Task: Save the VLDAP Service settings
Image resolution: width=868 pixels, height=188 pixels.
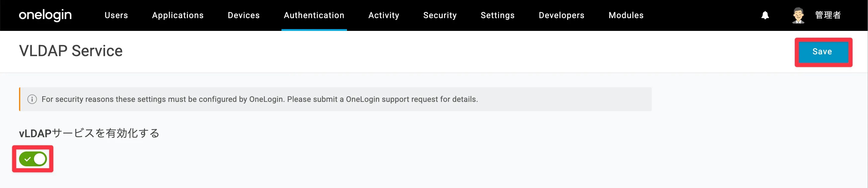Action: (822, 52)
